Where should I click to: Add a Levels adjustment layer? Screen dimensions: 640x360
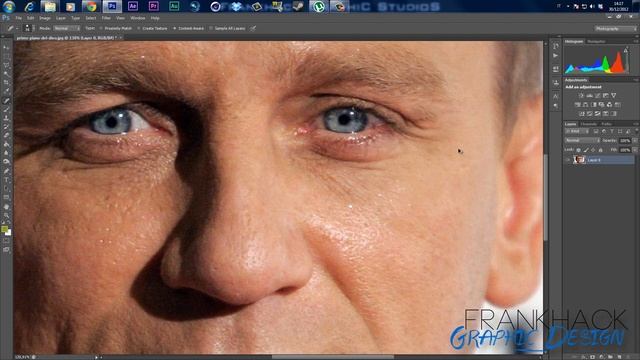(x=589, y=96)
